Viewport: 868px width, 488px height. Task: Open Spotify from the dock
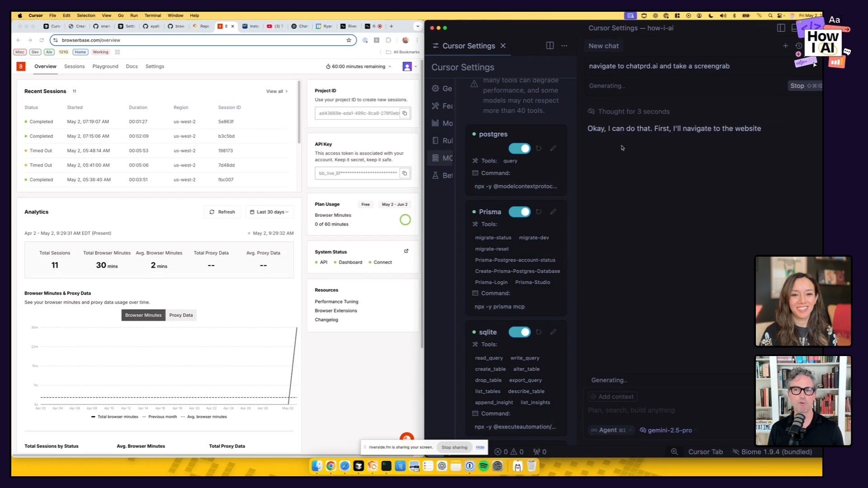coord(483,466)
